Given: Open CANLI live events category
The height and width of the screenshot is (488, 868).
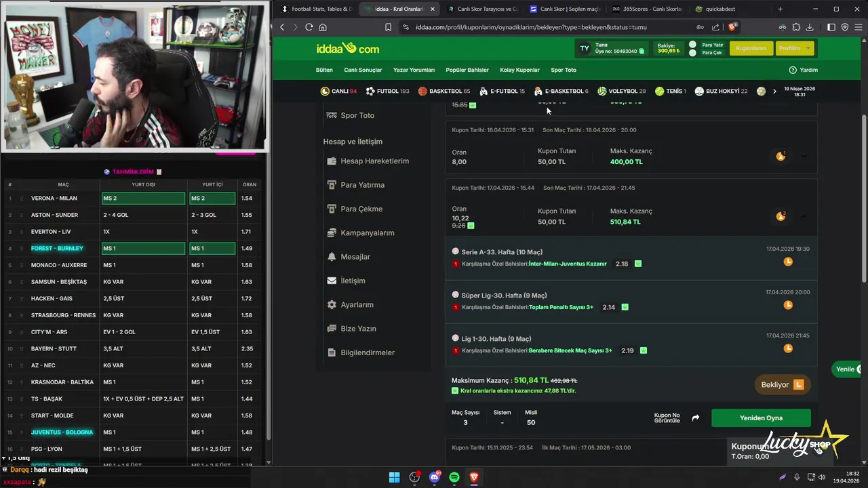Looking at the screenshot, I should pos(338,91).
